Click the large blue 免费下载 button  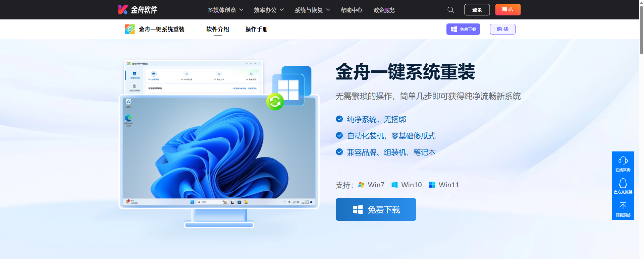tap(376, 209)
